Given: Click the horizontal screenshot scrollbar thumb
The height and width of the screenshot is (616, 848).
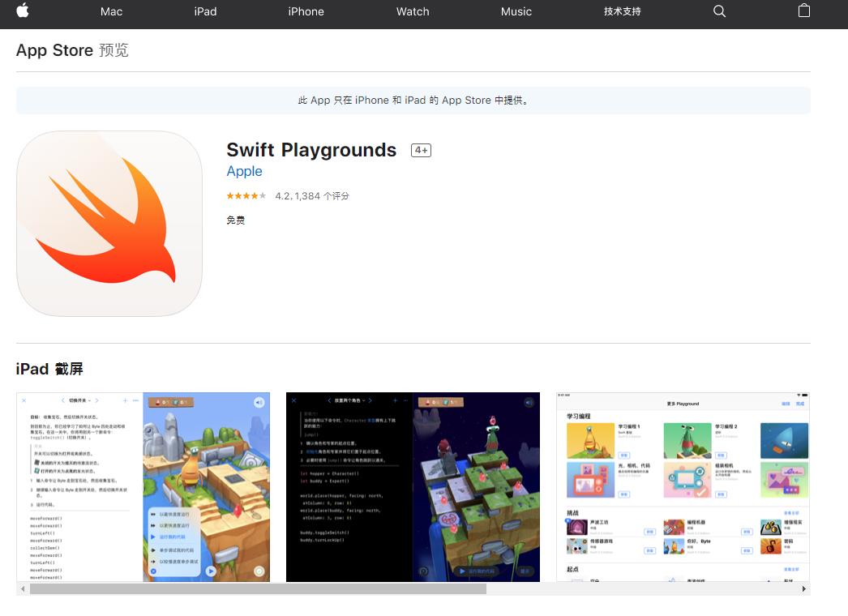Looking at the screenshot, I should pos(258,589).
